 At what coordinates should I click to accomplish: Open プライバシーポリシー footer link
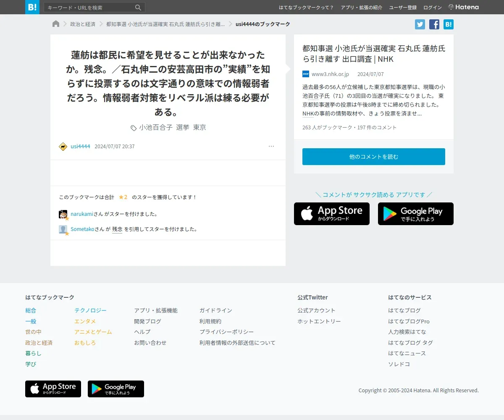pyautogui.click(x=226, y=332)
